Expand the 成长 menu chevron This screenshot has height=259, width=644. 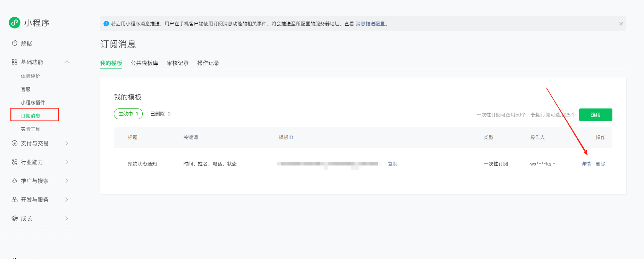[x=67, y=218]
